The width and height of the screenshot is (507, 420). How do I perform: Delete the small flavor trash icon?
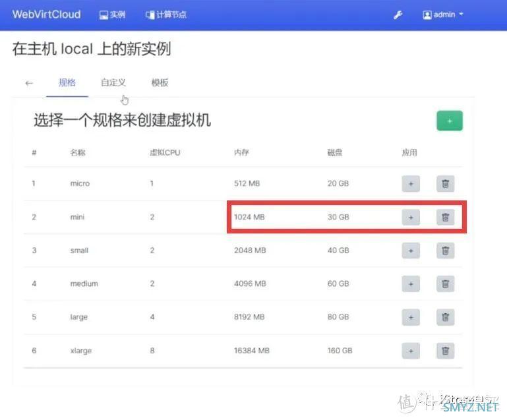point(445,251)
